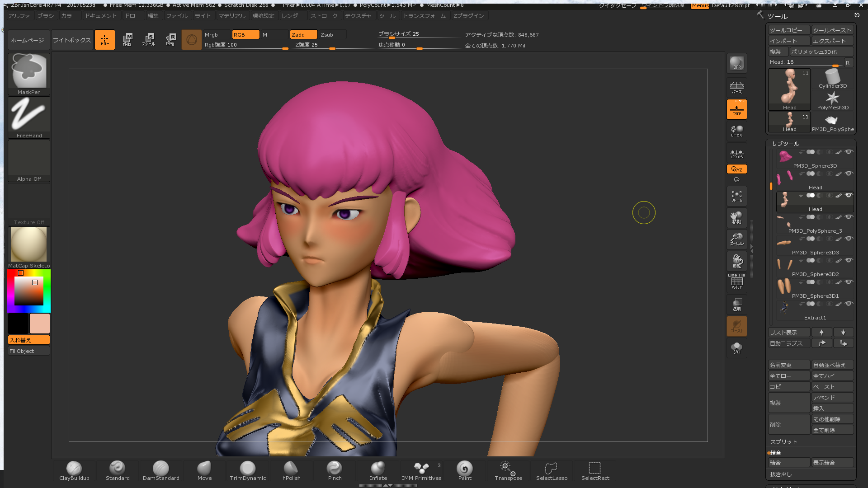Open the ブラシ menu
The image size is (868, 488).
point(45,16)
